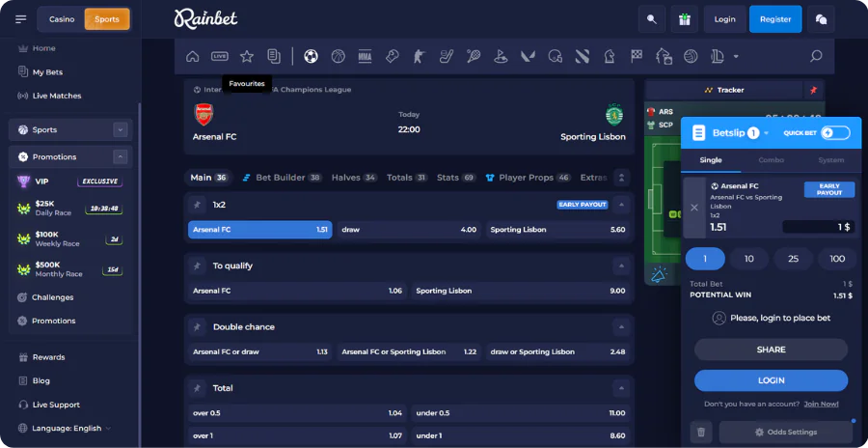Select over 0.5 at 1.04
This screenshot has height=448, width=868.
pos(297,413)
